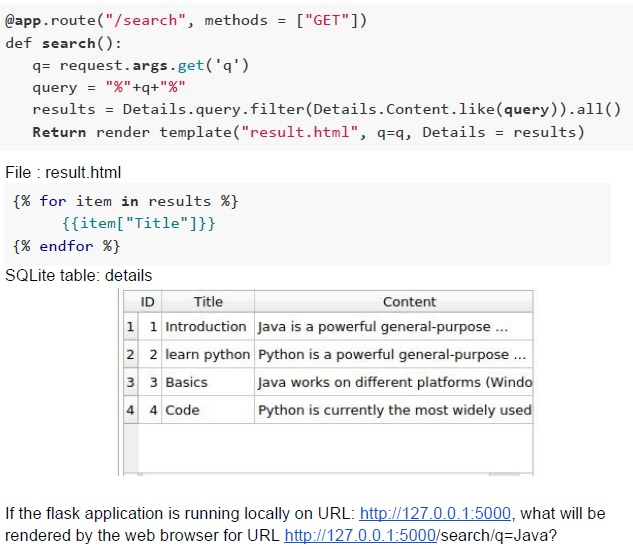Click the 'SQLite table: details' label
The width and height of the screenshot is (633, 549).
[79, 275]
